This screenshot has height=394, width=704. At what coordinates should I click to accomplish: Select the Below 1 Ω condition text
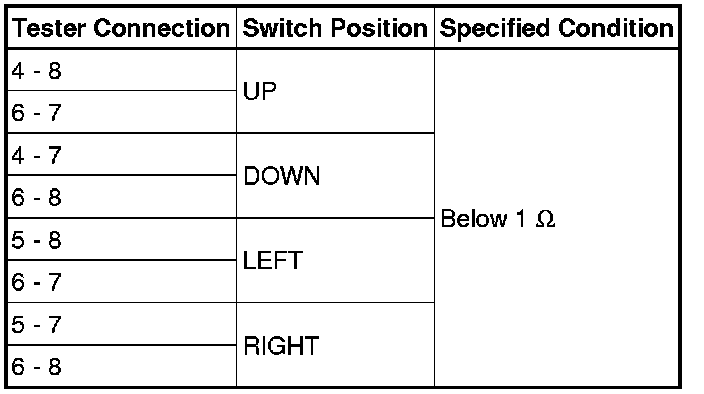point(498,219)
